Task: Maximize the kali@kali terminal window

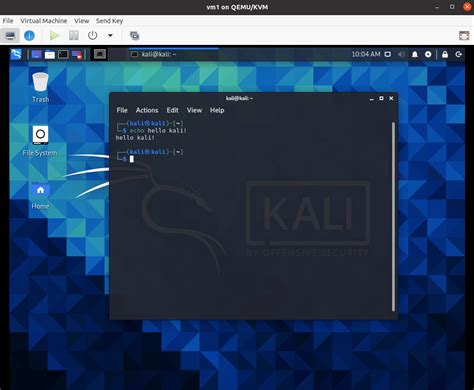Action: click(x=381, y=98)
